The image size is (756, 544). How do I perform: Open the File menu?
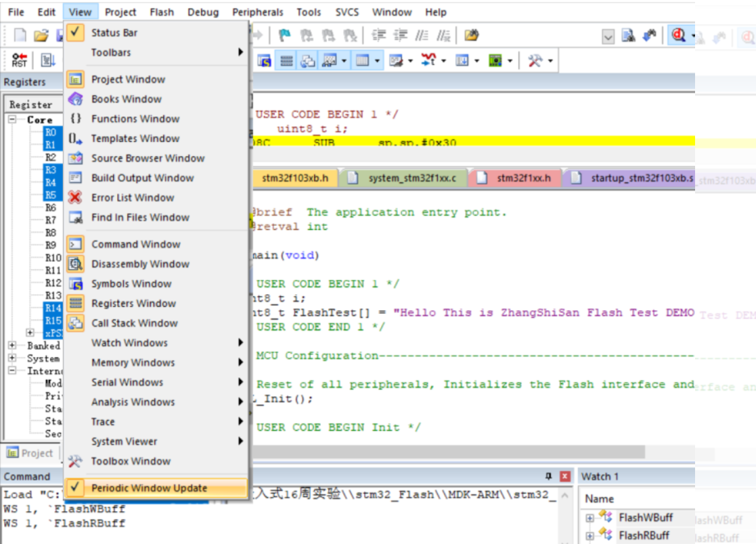(16, 12)
